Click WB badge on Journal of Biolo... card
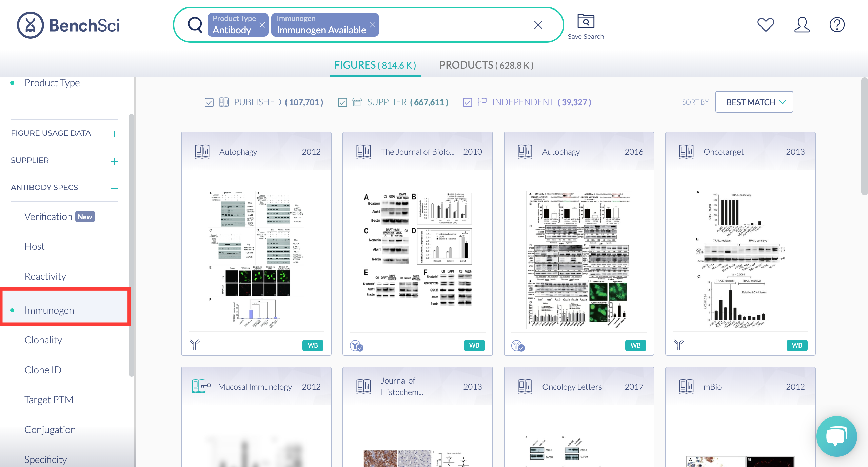Screen dimensions: 868x467 [x=474, y=345]
